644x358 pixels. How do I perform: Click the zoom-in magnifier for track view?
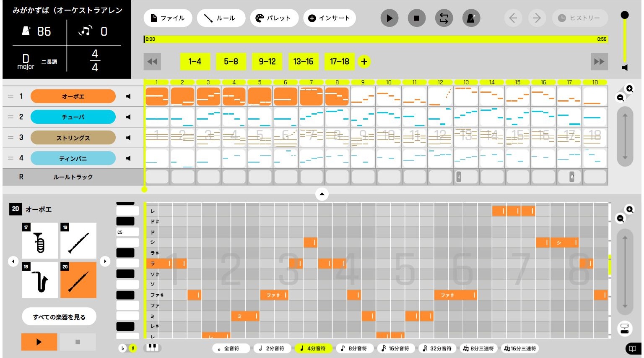click(x=629, y=89)
